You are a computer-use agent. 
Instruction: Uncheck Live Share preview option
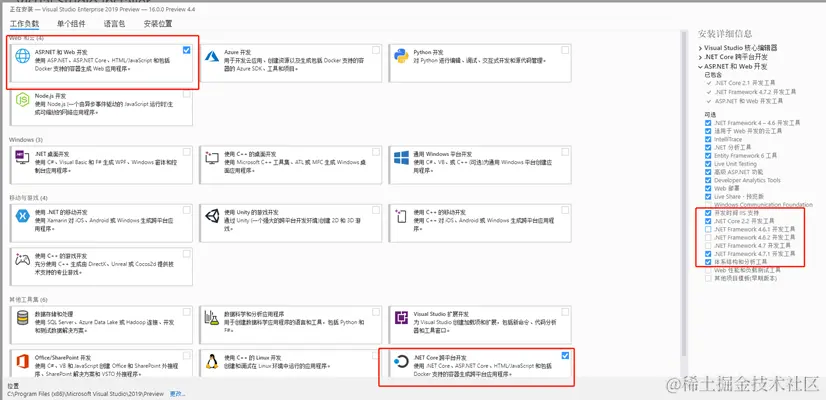click(708, 197)
